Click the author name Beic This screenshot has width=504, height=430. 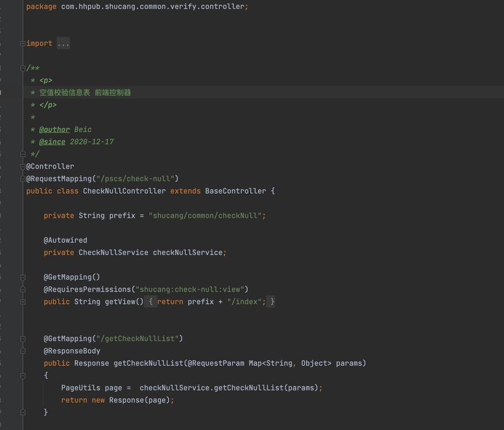point(83,130)
